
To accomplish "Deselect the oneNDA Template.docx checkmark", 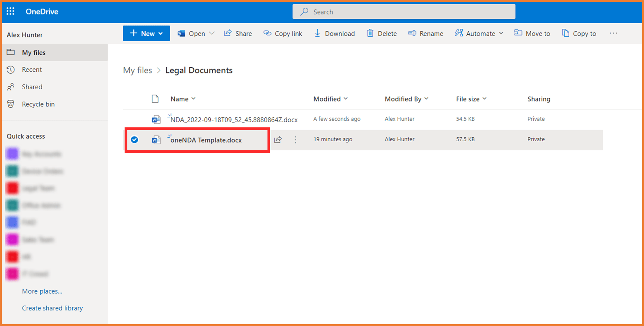I will pos(134,140).
